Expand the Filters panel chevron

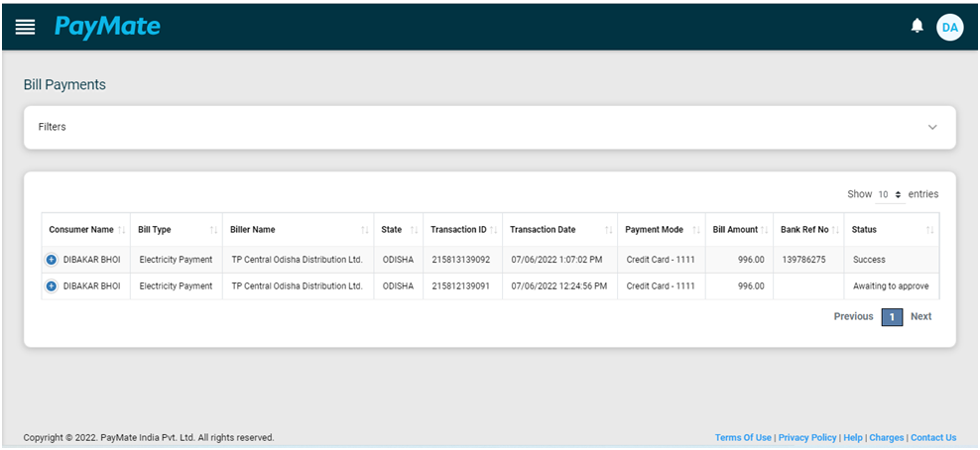932,127
